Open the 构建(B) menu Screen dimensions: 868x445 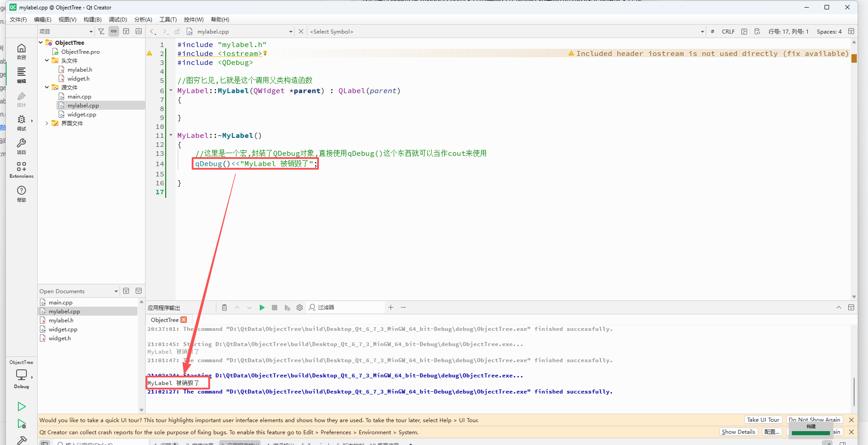click(x=92, y=19)
